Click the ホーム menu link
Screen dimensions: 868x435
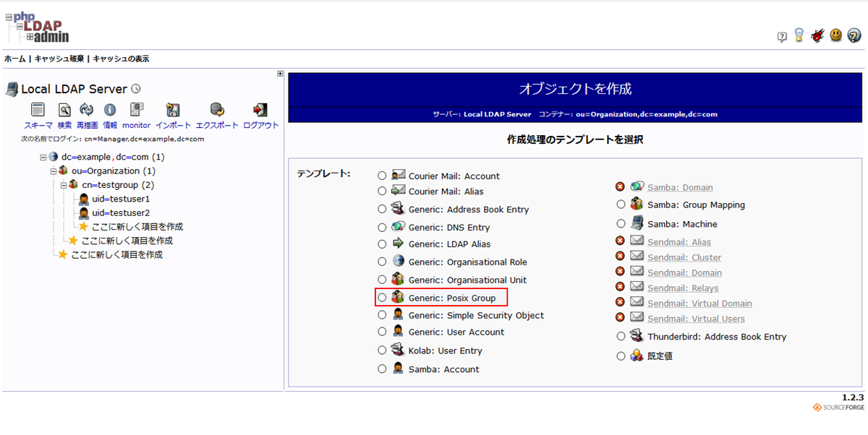(x=14, y=59)
